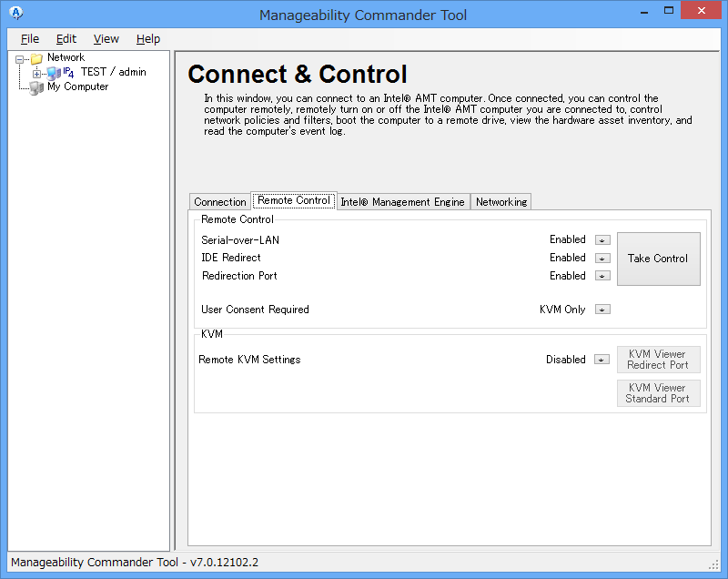Click the User Consent Required label
This screenshot has height=579, width=728.
point(255,310)
